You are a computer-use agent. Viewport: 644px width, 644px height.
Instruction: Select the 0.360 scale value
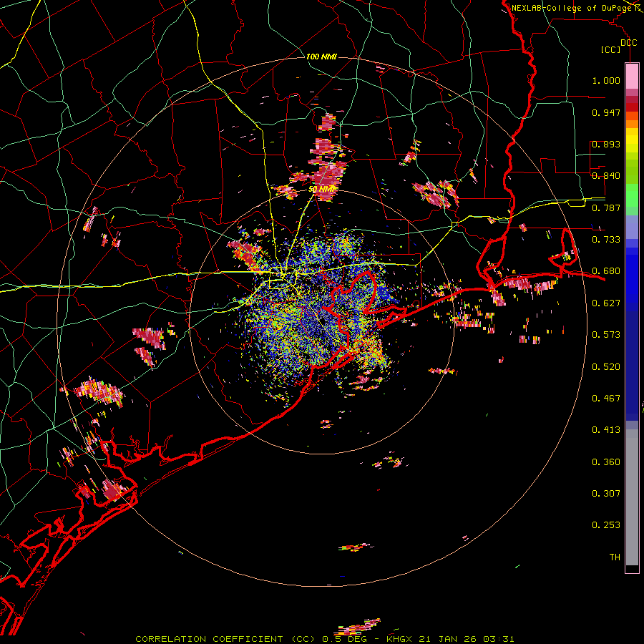click(x=606, y=462)
